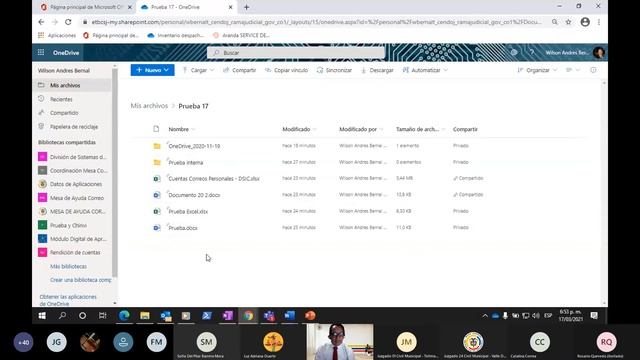
Task: Open a new browser tab
Action: [x=247, y=7]
